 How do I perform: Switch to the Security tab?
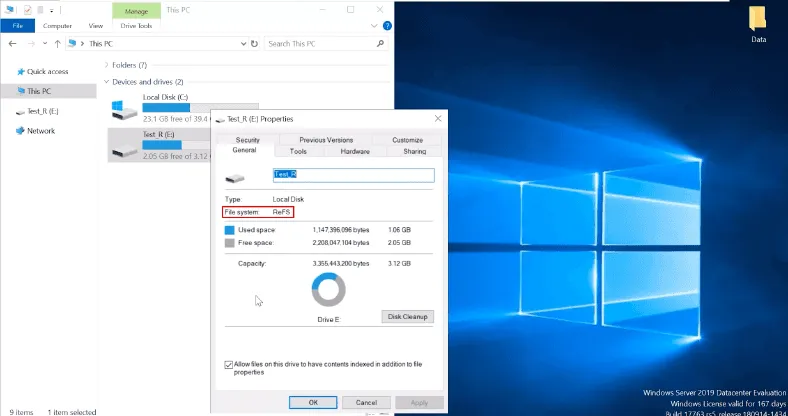pos(248,140)
